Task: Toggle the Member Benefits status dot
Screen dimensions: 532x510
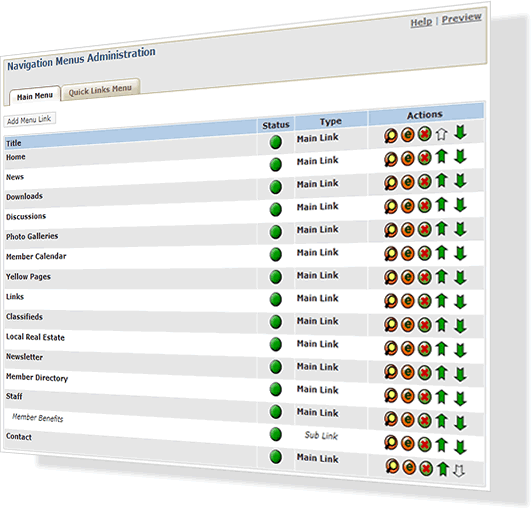Action: click(276, 434)
